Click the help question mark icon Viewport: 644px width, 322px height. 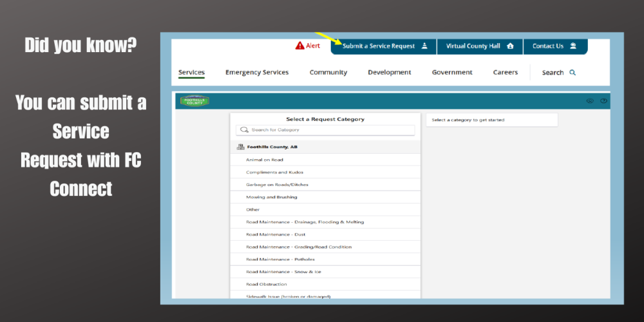pos(603,101)
